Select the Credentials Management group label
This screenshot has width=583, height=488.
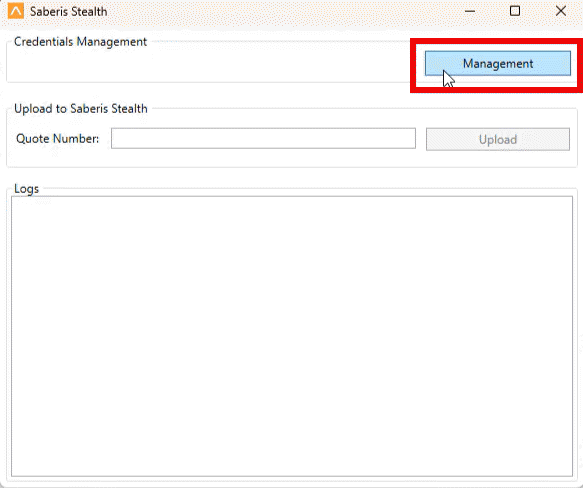(x=80, y=42)
